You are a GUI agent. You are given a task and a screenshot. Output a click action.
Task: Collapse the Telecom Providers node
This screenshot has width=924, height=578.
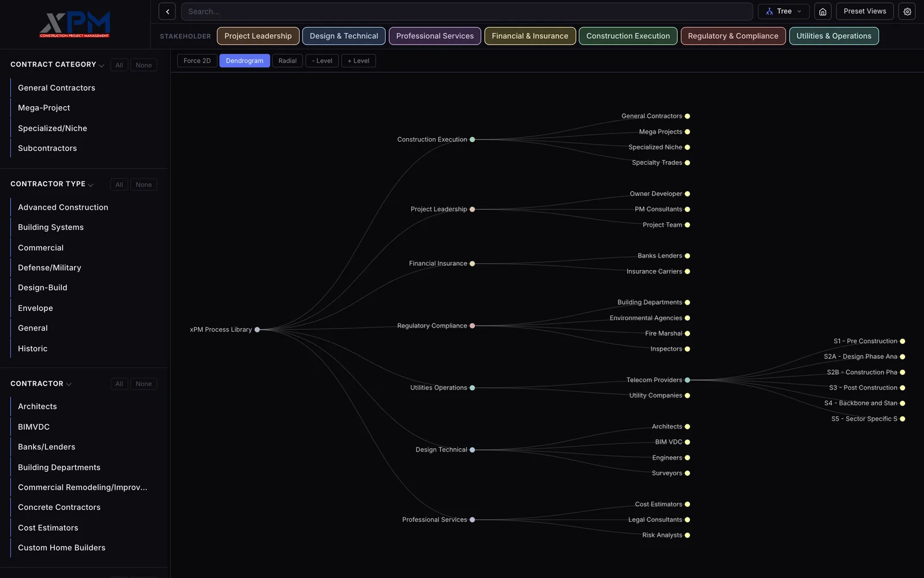tap(687, 380)
